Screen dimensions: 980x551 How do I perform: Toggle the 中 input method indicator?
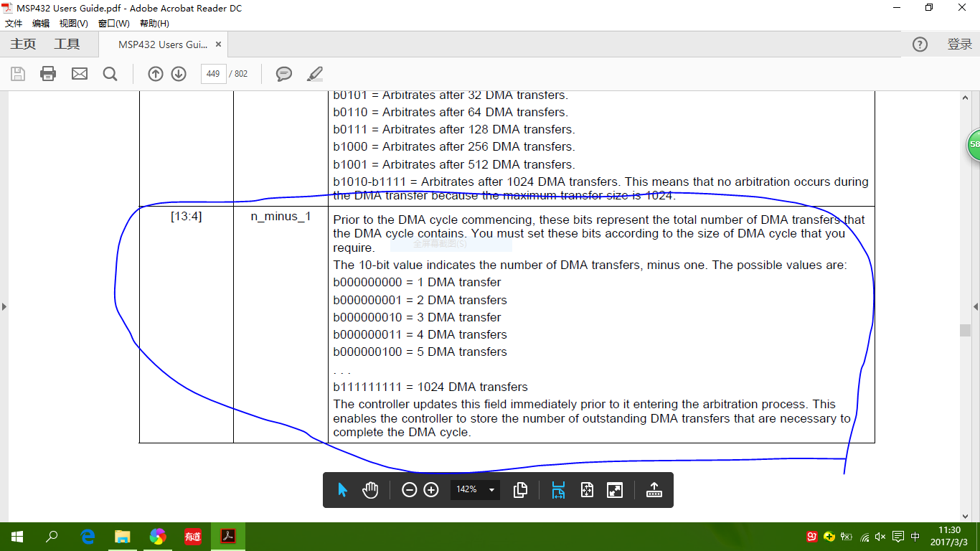(915, 537)
